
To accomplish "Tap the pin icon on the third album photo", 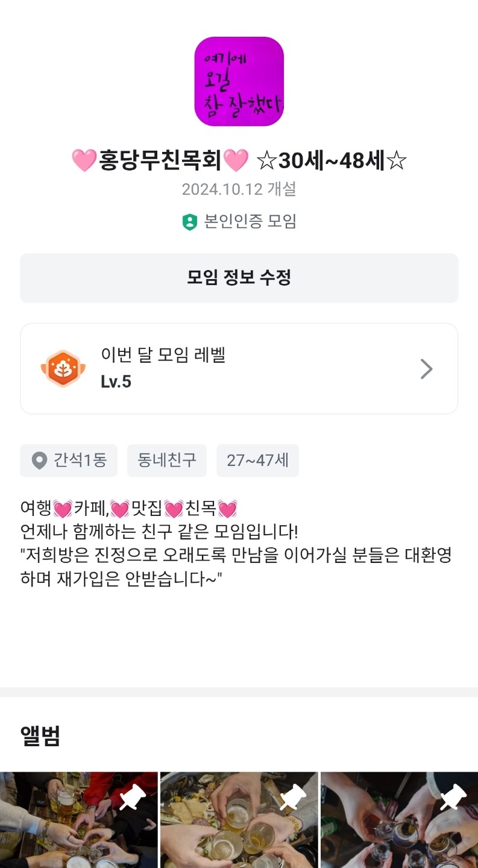I will click(453, 798).
